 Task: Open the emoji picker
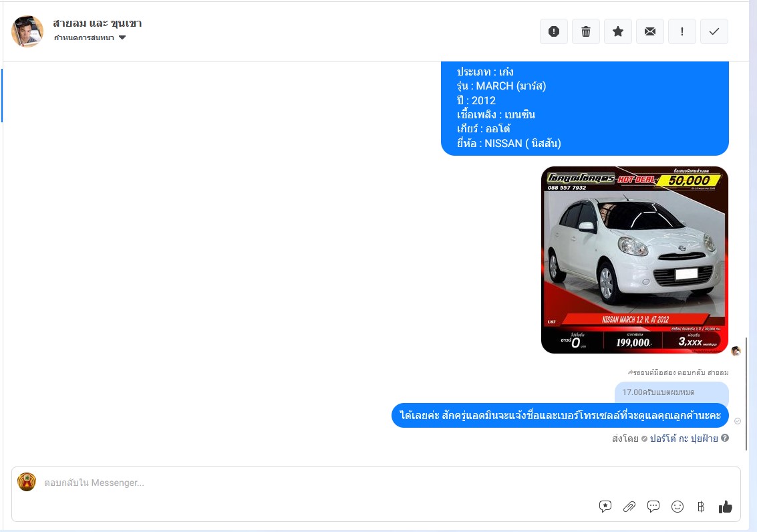click(x=677, y=507)
